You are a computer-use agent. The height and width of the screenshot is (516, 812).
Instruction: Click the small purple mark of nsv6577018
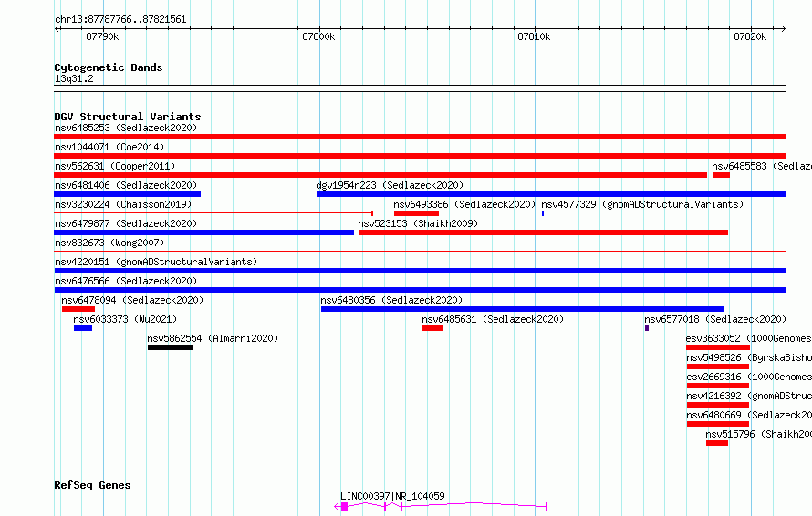click(647, 328)
